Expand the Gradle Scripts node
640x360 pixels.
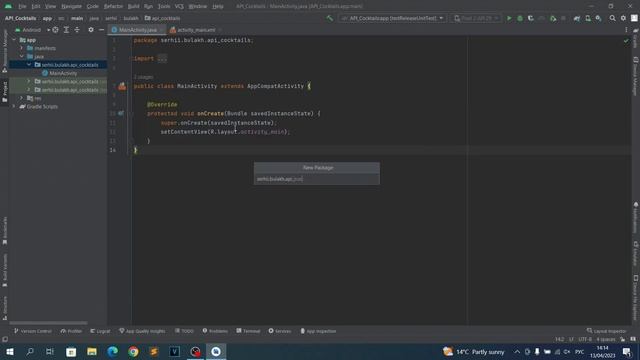14,106
